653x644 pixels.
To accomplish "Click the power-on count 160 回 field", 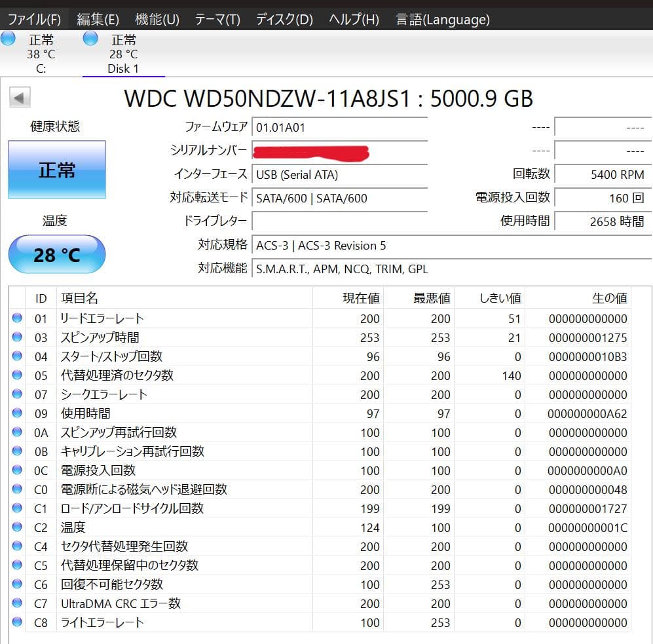I will [603, 199].
